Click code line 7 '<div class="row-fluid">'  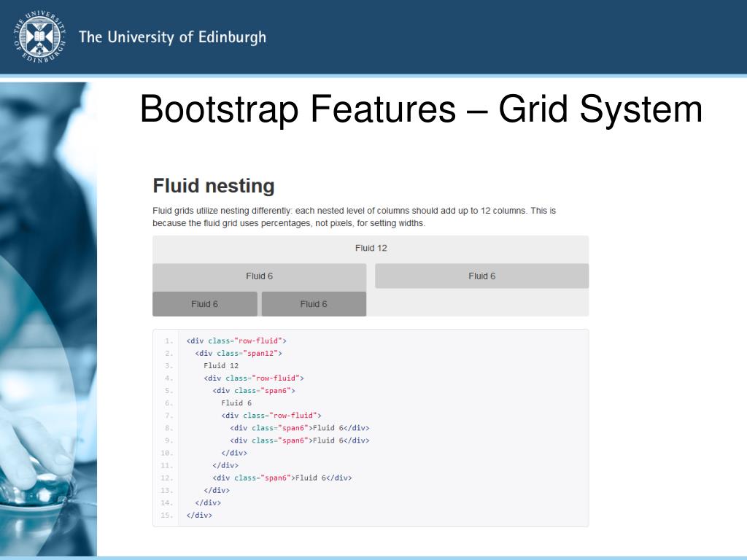point(271,415)
